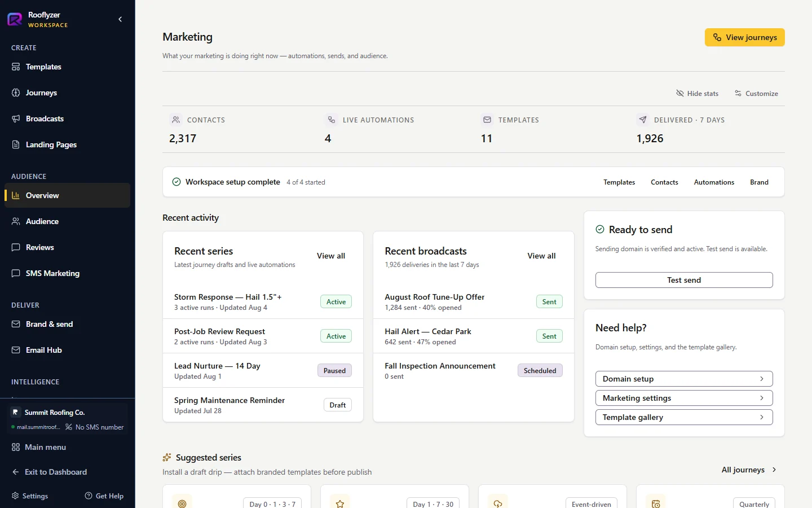Screen dimensions: 812x508
Task: Click the Rooflyzer logo icon
Action: 15,19
